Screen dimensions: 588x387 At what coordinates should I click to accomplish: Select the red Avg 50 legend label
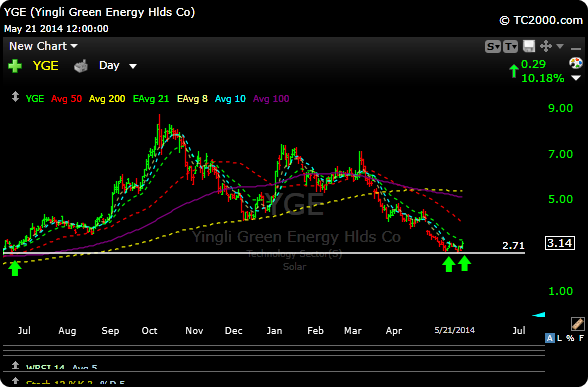pyautogui.click(x=66, y=99)
